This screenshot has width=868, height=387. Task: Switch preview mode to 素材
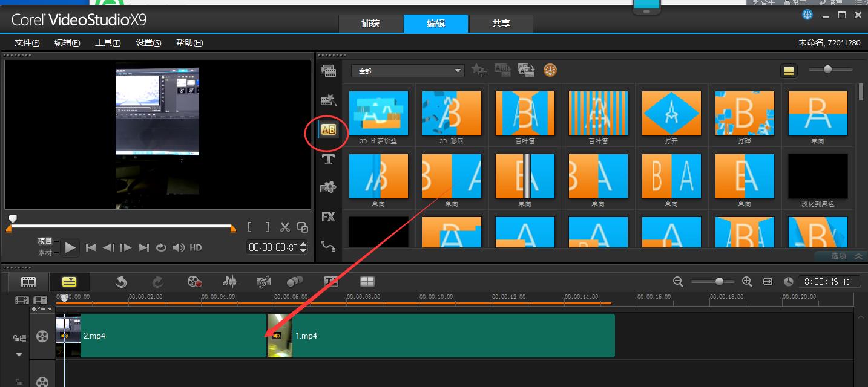(45, 253)
